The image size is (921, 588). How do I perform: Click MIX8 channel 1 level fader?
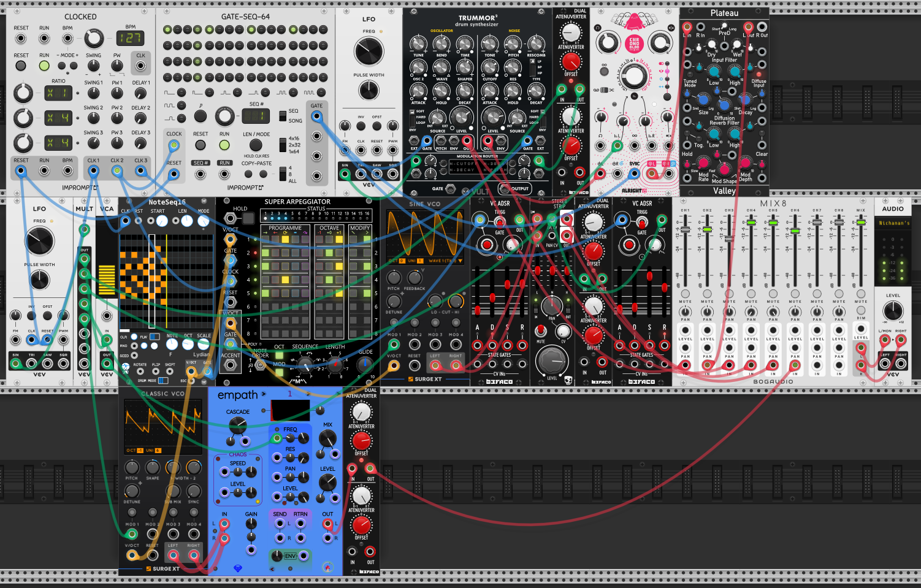point(685,229)
